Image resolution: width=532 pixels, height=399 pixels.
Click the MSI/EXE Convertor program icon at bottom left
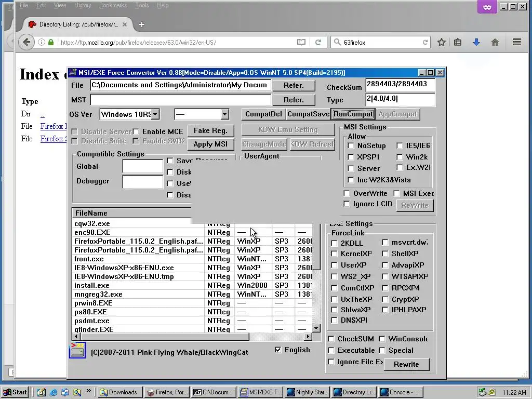point(77,351)
